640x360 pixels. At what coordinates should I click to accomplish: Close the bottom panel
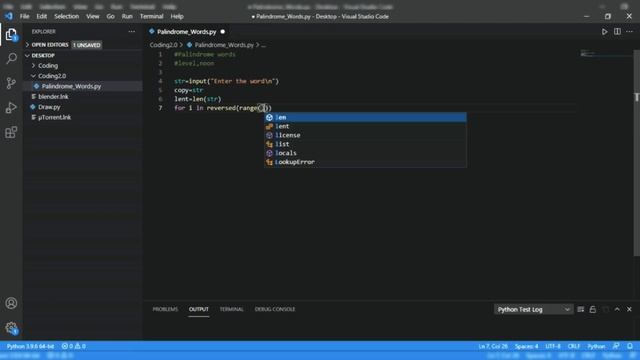629,309
